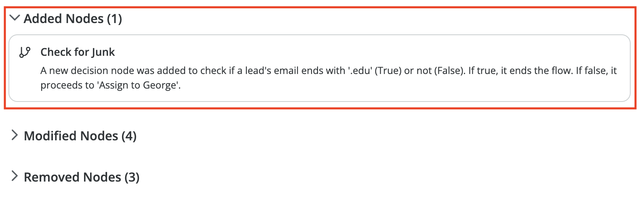Click the '.edu' text in the description

[360, 71]
